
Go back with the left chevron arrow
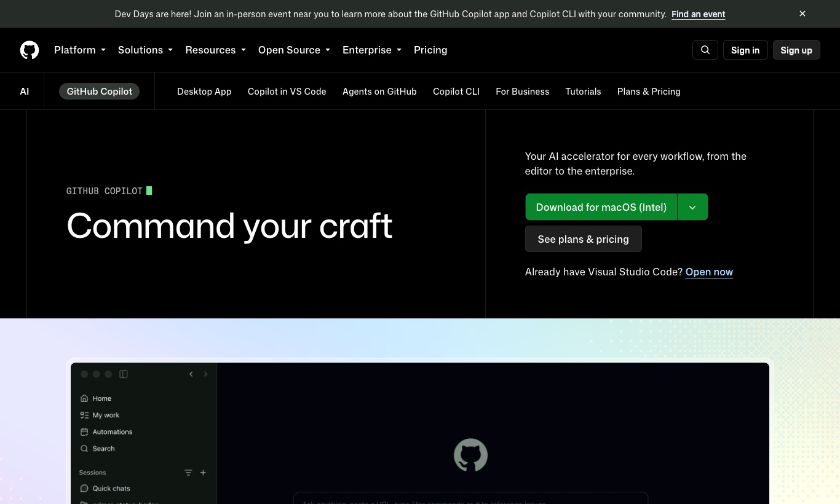tap(191, 374)
